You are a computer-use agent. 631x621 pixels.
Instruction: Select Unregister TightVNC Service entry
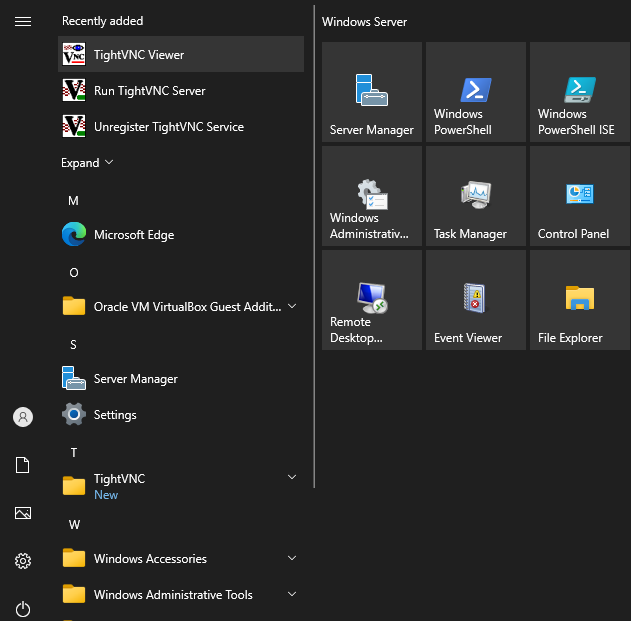pyautogui.click(x=181, y=126)
